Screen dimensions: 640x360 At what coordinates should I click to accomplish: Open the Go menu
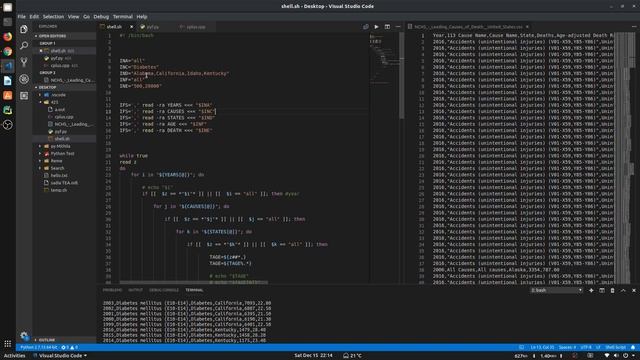(87, 17)
